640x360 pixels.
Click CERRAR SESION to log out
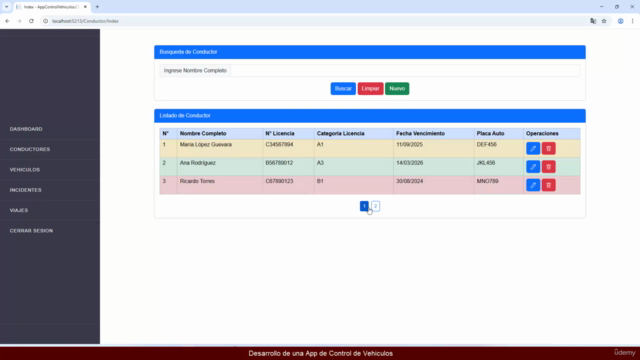point(31,231)
